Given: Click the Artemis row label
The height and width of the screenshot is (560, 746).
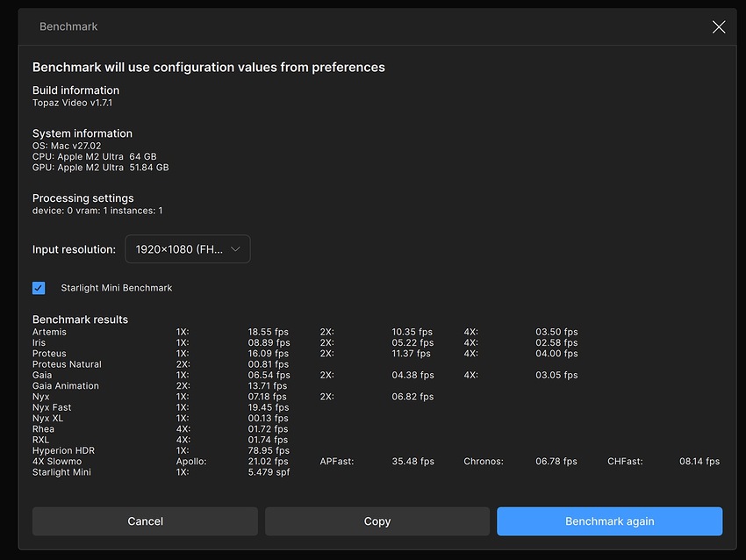Looking at the screenshot, I should pyautogui.click(x=49, y=332).
